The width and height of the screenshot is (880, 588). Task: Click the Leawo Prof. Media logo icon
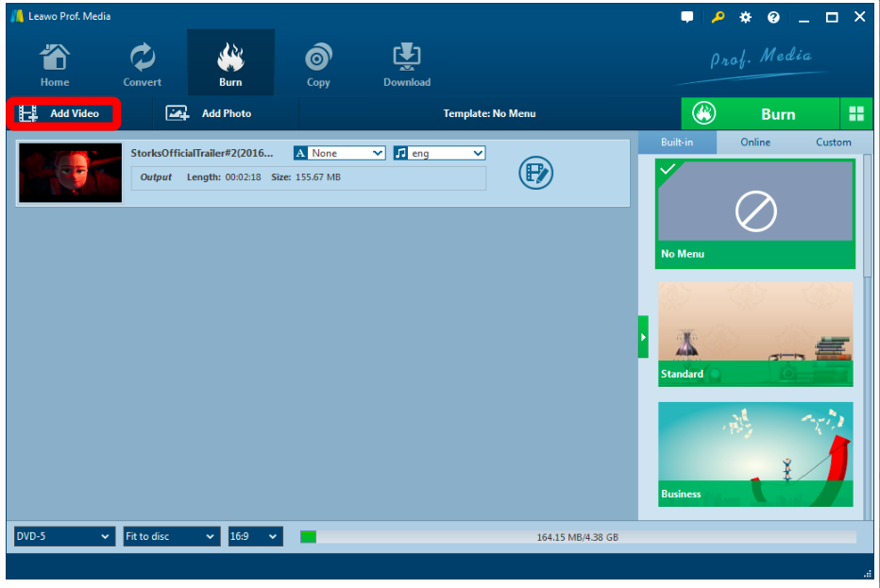[17, 16]
